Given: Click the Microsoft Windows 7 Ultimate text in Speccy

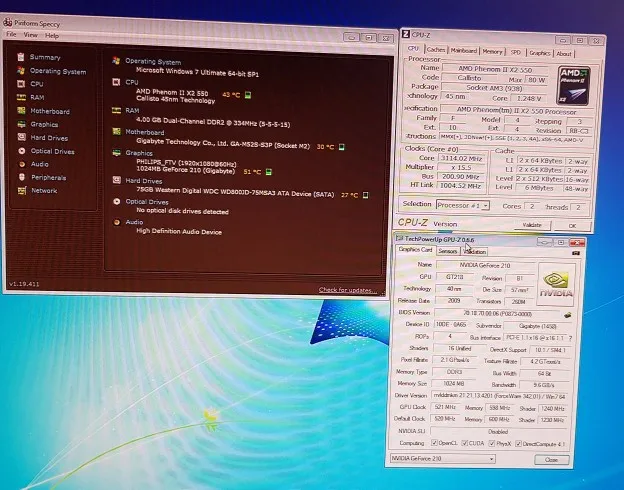Looking at the screenshot, I should click(x=197, y=72).
